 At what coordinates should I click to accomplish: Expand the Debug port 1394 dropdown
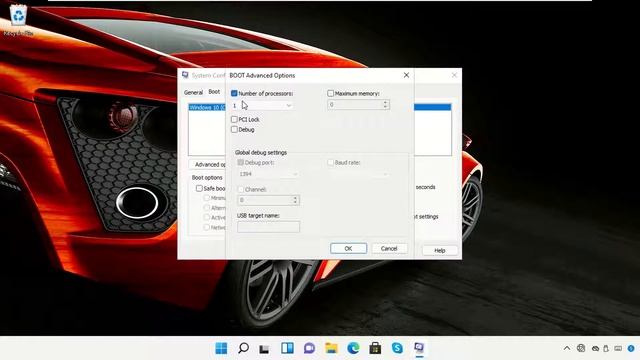coord(295,174)
